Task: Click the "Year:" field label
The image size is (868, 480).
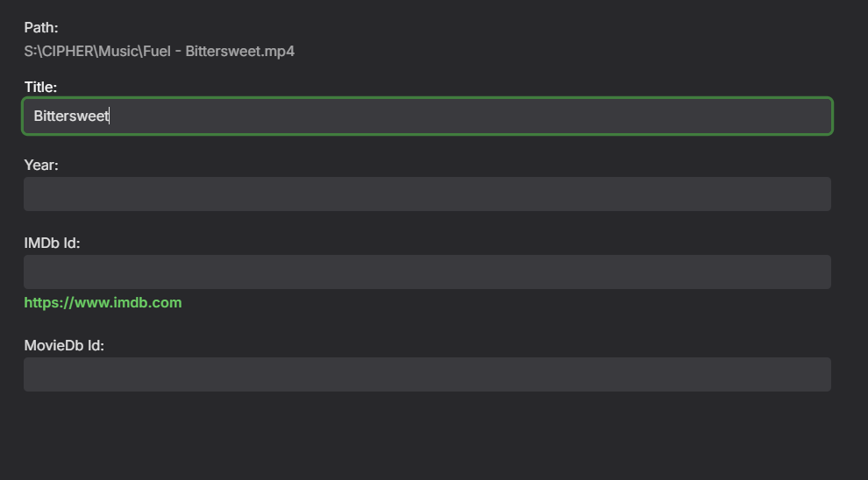Action: point(41,165)
